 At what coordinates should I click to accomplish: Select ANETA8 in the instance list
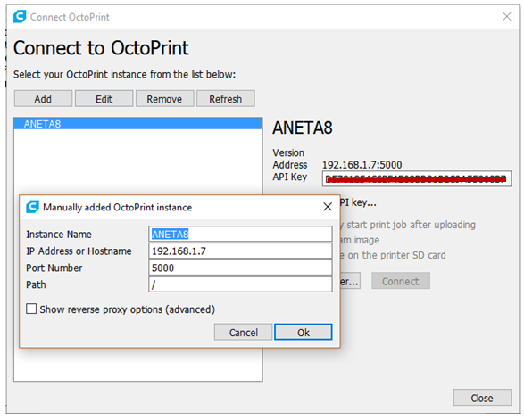[138, 124]
